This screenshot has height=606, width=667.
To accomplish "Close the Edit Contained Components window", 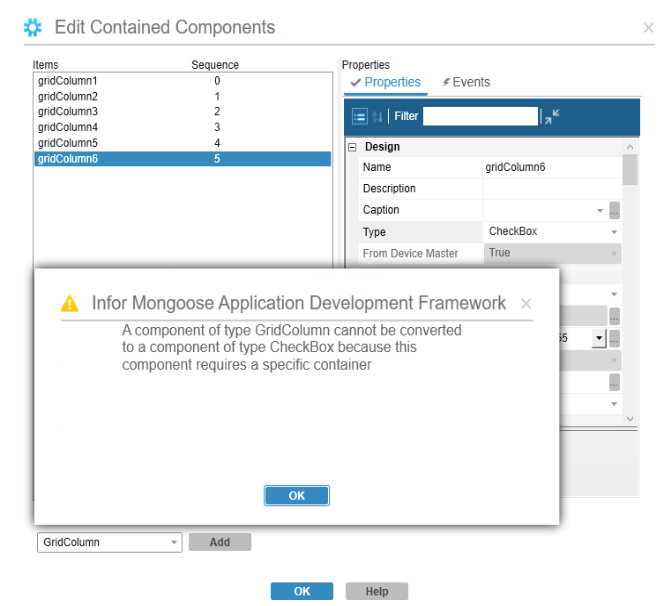I will coord(648,28).
